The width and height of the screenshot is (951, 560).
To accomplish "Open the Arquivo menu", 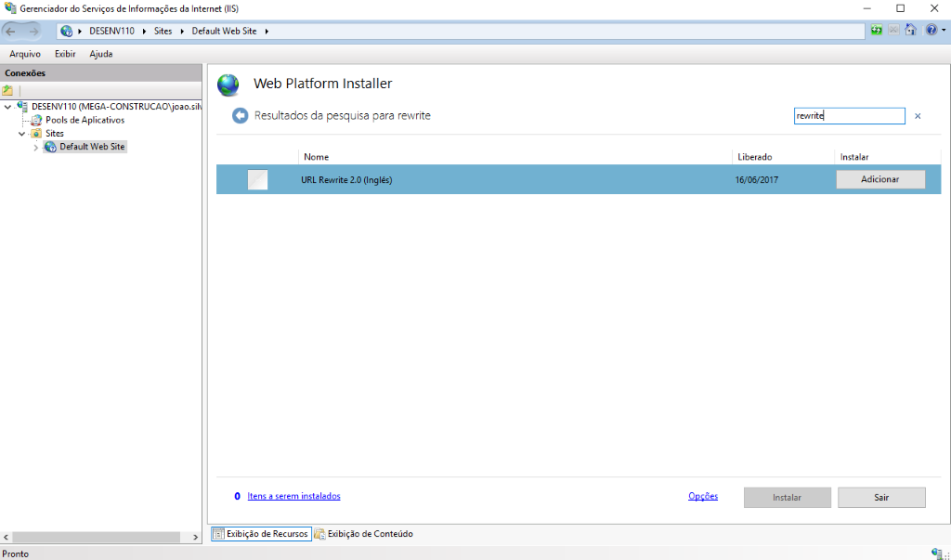I will tap(24, 54).
